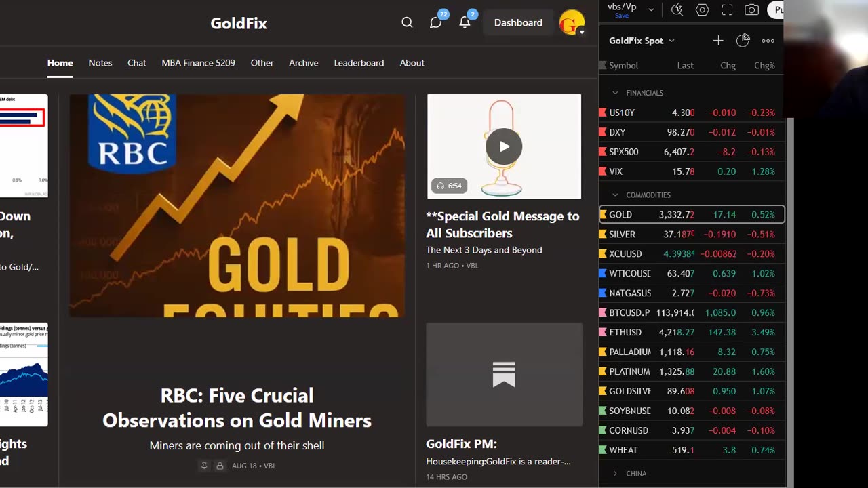Open chart settings hexagon icon

tap(703, 9)
